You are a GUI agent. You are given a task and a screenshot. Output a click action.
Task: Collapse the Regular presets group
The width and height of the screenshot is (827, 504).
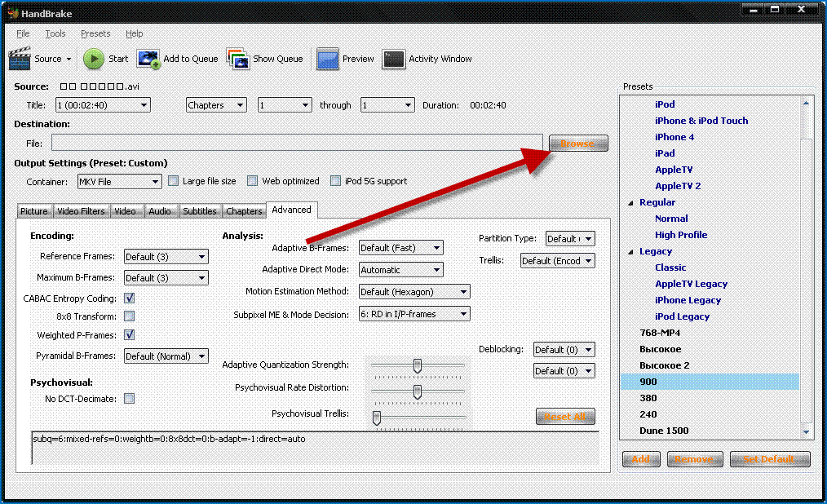coord(630,203)
